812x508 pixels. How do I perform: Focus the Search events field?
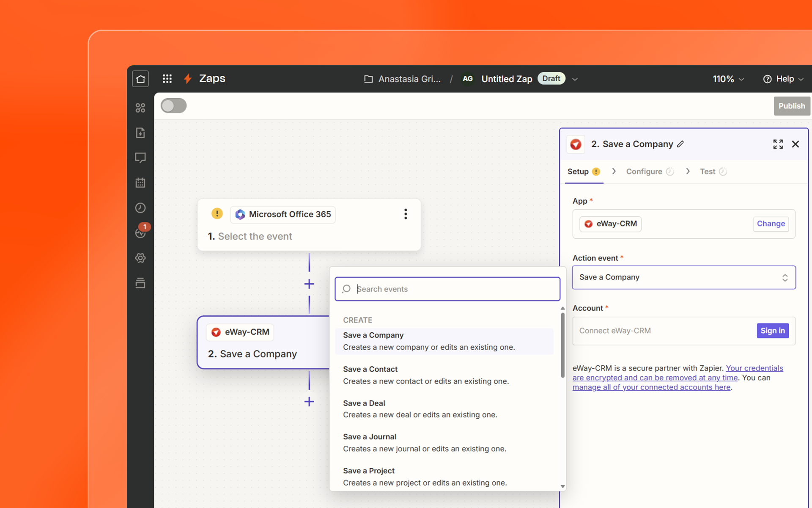point(447,289)
